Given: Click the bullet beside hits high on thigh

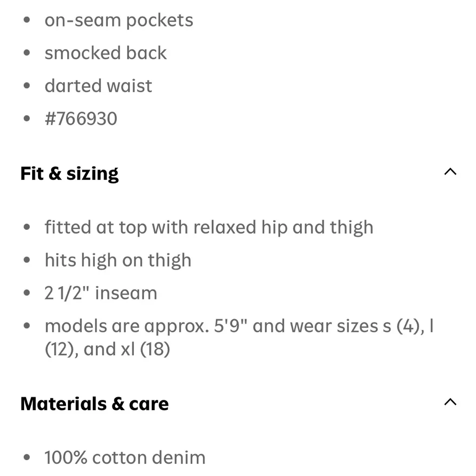Looking at the screenshot, I should (x=26, y=259).
